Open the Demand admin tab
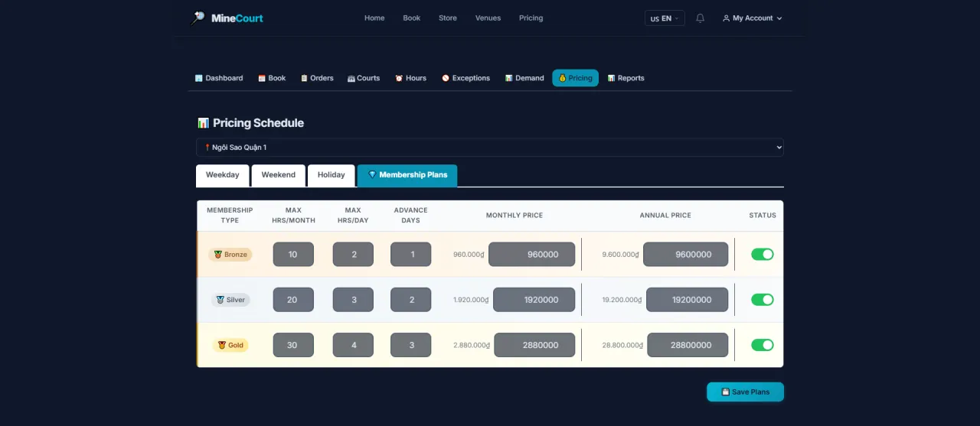Image resolution: width=980 pixels, height=426 pixels. [524, 78]
